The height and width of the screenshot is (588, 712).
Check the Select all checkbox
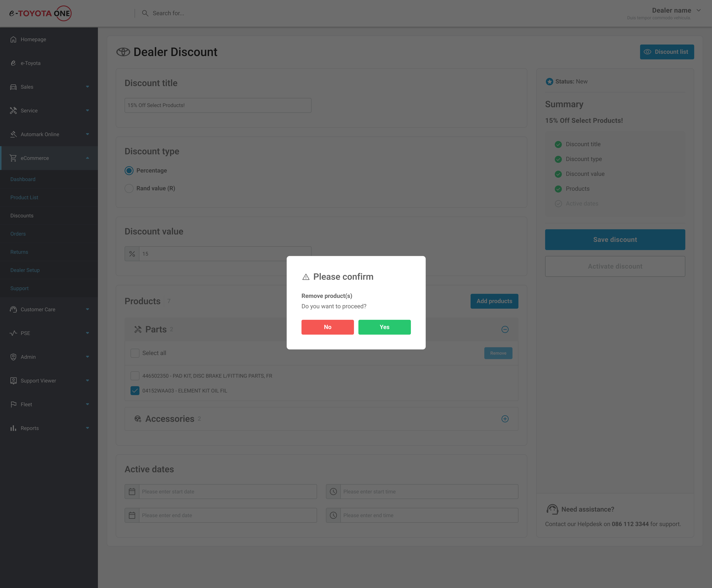[x=135, y=353]
